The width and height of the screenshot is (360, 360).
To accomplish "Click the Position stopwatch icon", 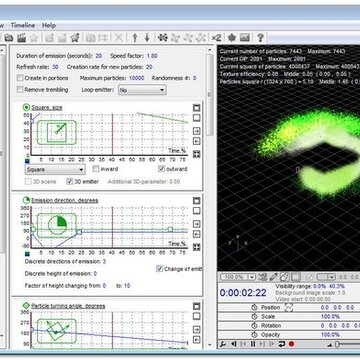I will click(255, 307).
